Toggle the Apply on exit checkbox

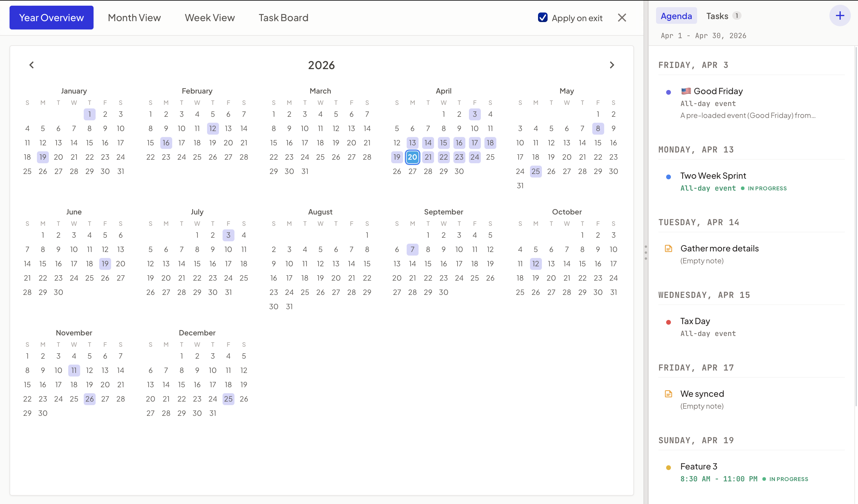pyautogui.click(x=543, y=17)
